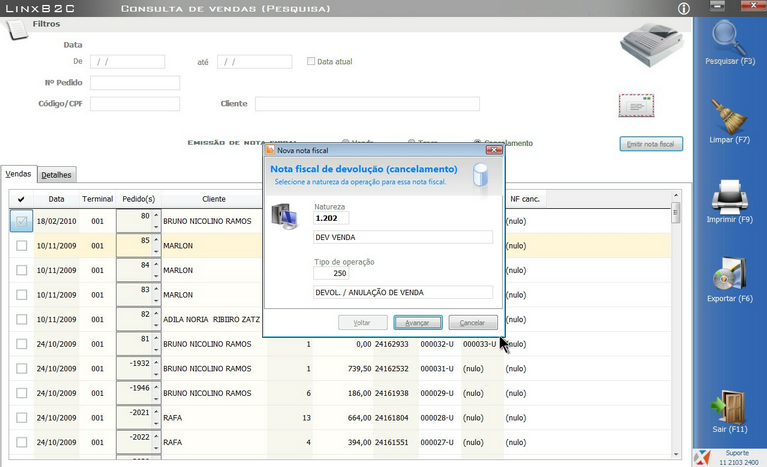Open the info icon in title bar
The width and height of the screenshot is (767, 467).
click(x=684, y=8)
